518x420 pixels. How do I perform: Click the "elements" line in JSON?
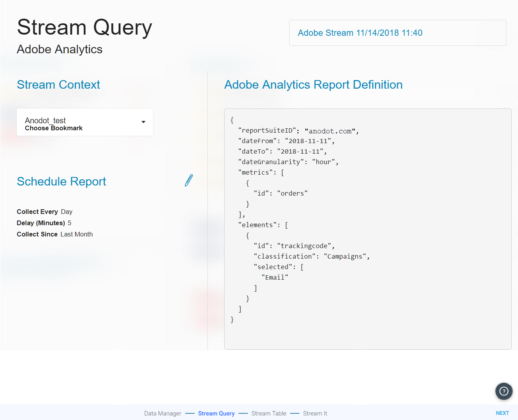click(x=263, y=225)
